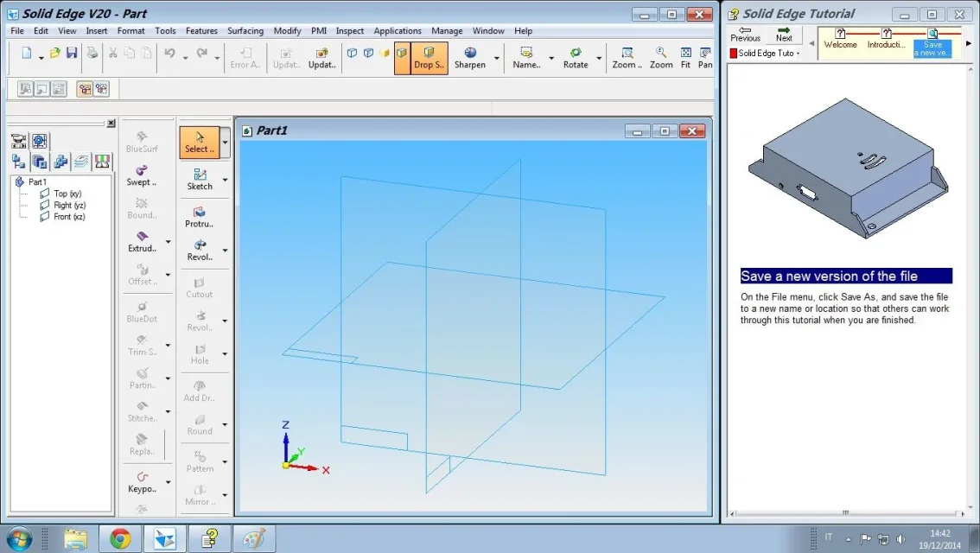
Task: Launch Google Chrome from the taskbar
Action: coord(120,538)
